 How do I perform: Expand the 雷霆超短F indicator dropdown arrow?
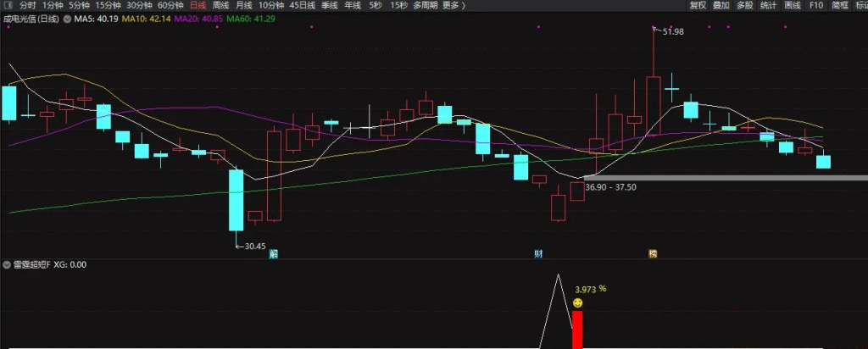(7, 264)
